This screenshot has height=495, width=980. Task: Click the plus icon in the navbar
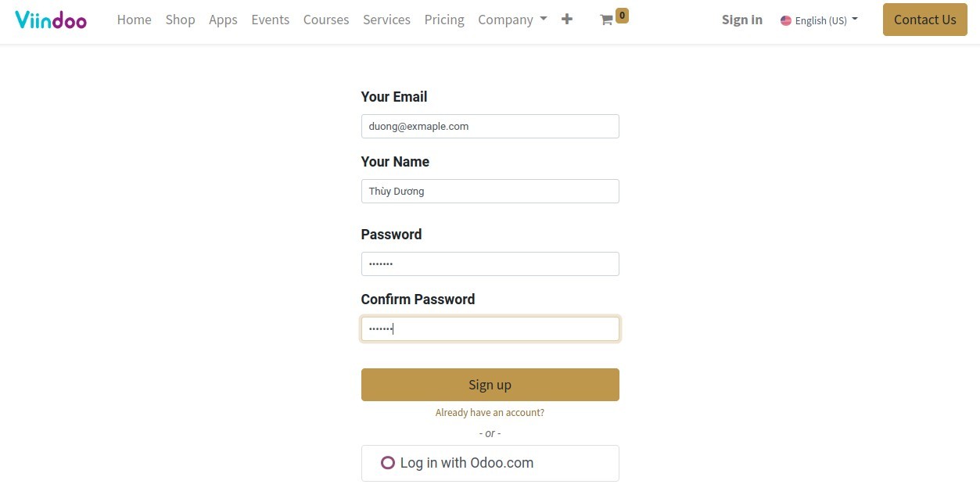(x=567, y=20)
